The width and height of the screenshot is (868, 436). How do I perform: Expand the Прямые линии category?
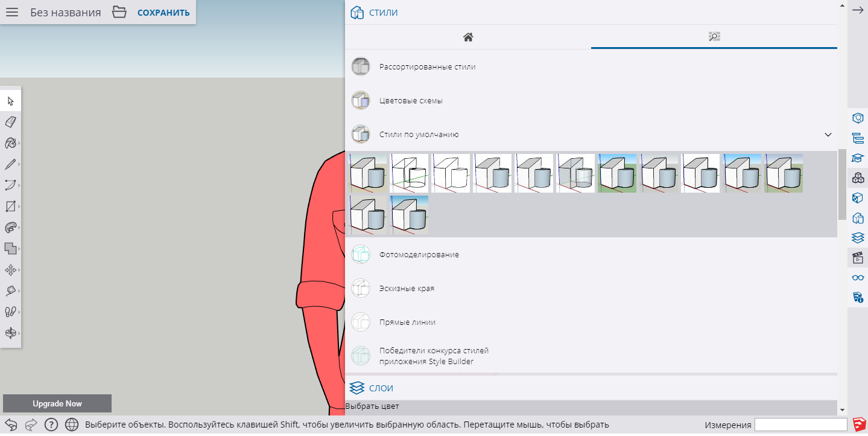pyautogui.click(x=591, y=322)
